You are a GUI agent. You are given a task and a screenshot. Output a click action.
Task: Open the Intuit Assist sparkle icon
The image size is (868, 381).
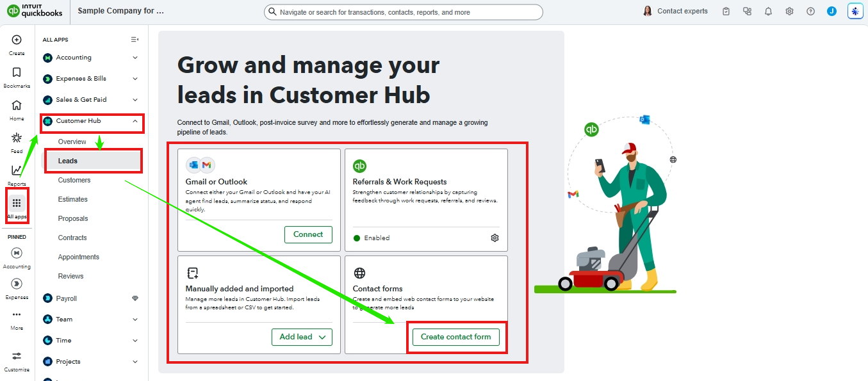[x=855, y=12]
